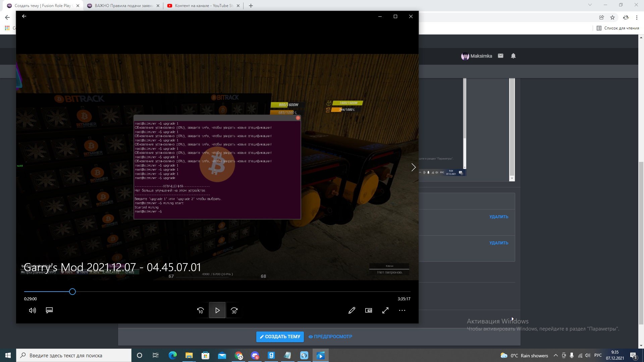Open the subtitles and captions menu
Viewport: 644px width, 362px height.
49,310
